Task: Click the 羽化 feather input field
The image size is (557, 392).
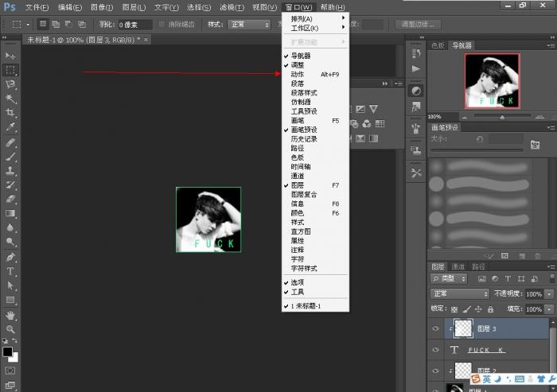Action: click(x=135, y=25)
